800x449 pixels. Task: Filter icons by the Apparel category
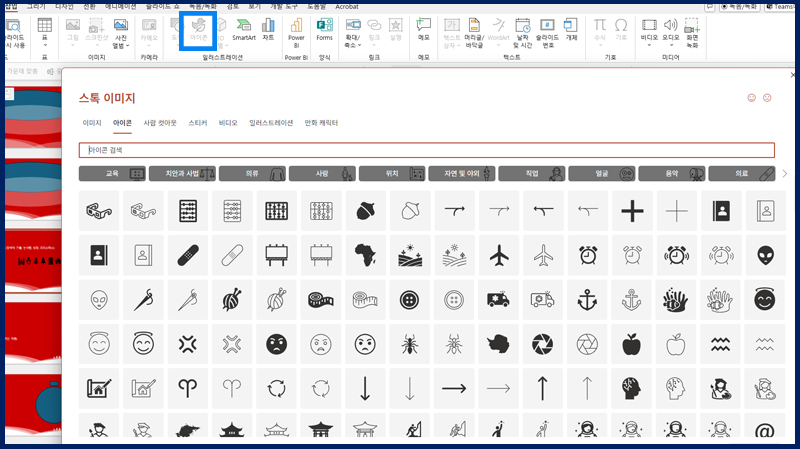252,173
